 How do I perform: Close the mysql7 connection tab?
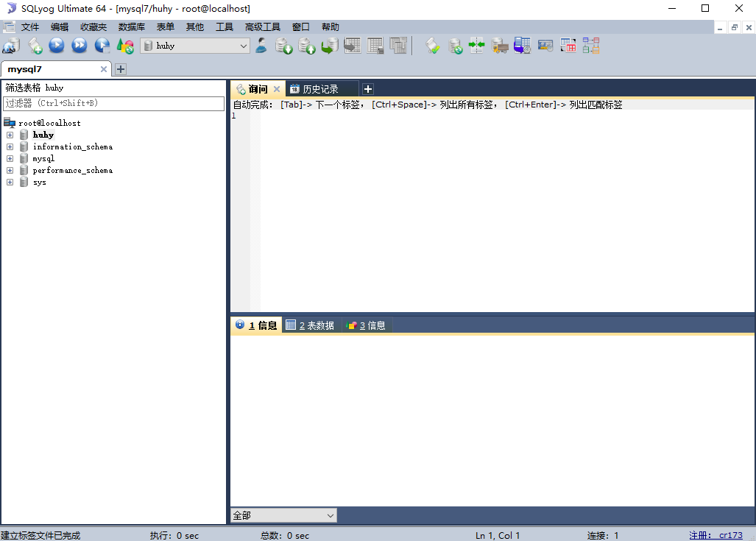click(103, 69)
